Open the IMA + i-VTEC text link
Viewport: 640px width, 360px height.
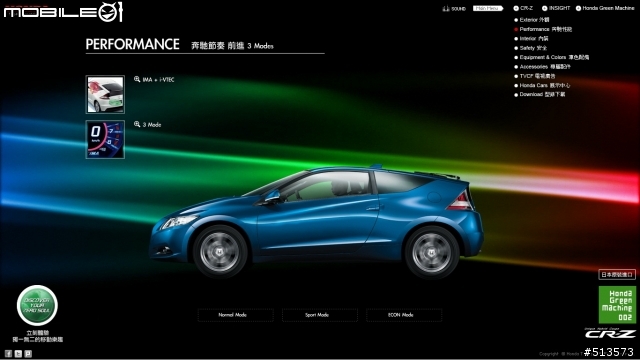point(158,80)
